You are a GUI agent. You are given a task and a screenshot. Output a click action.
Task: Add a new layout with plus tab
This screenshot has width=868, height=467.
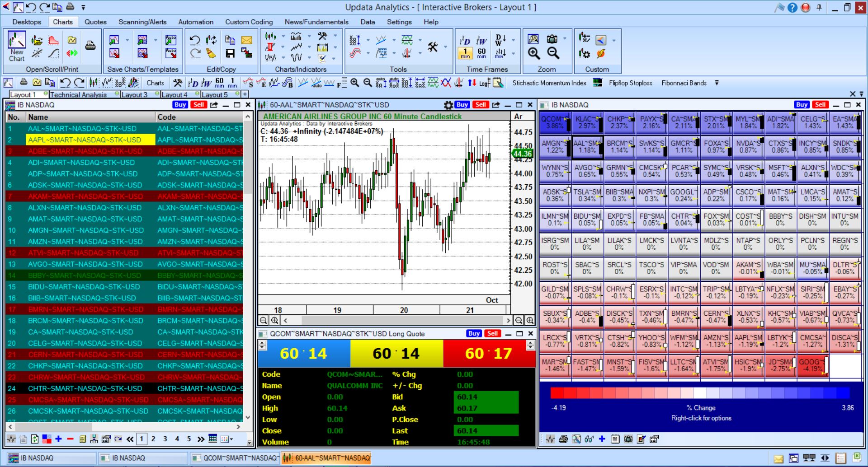pyautogui.click(x=245, y=94)
